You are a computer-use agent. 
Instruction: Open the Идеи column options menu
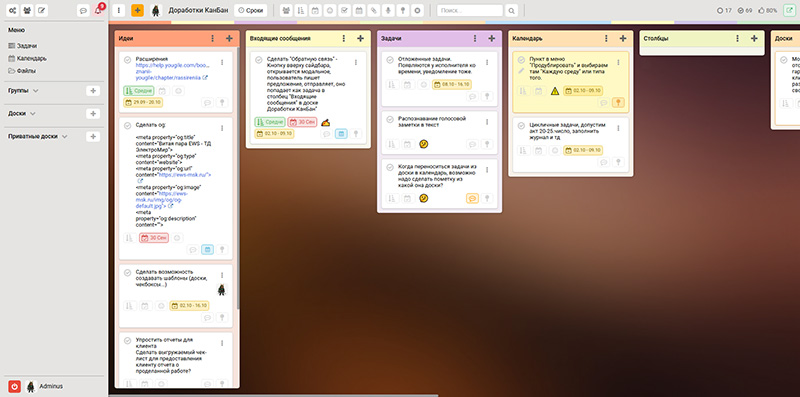coord(213,38)
